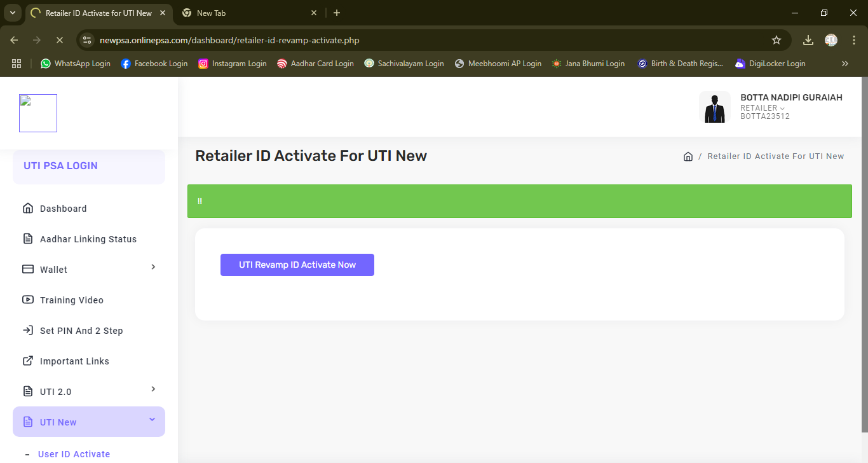
Task: Open Aadhar Linking Status menu item
Action: pyautogui.click(x=88, y=239)
